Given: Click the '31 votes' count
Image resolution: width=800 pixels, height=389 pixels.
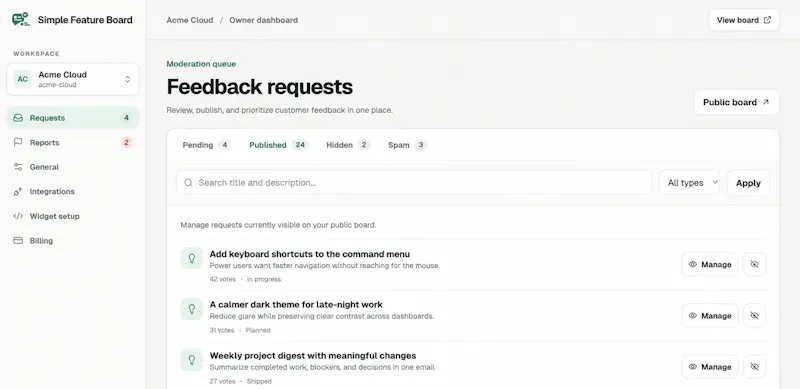Looking at the screenshot, I should coord(222,330).
